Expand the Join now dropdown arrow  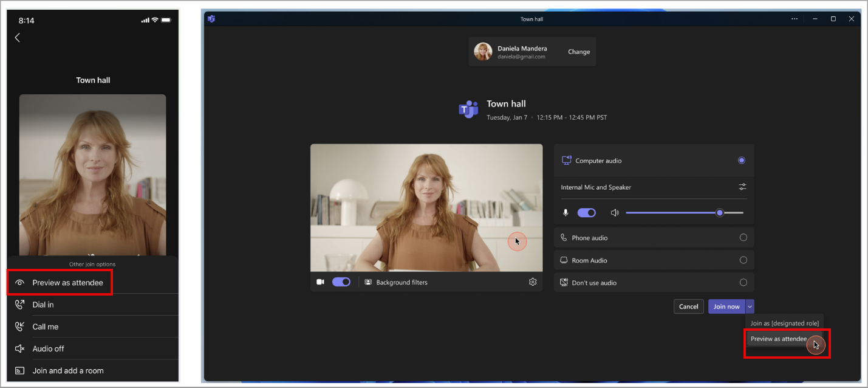coord(750,307)
